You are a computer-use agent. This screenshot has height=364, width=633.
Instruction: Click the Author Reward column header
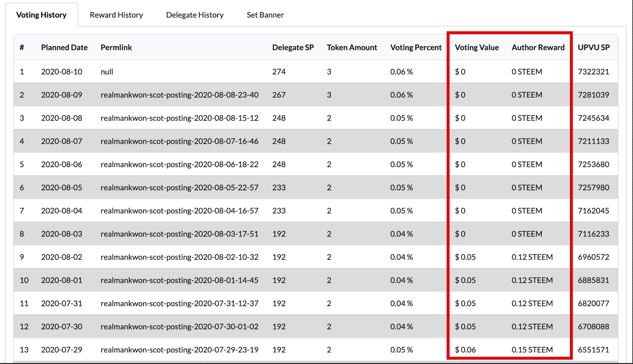pyautogui.click(x=538, y=48)
